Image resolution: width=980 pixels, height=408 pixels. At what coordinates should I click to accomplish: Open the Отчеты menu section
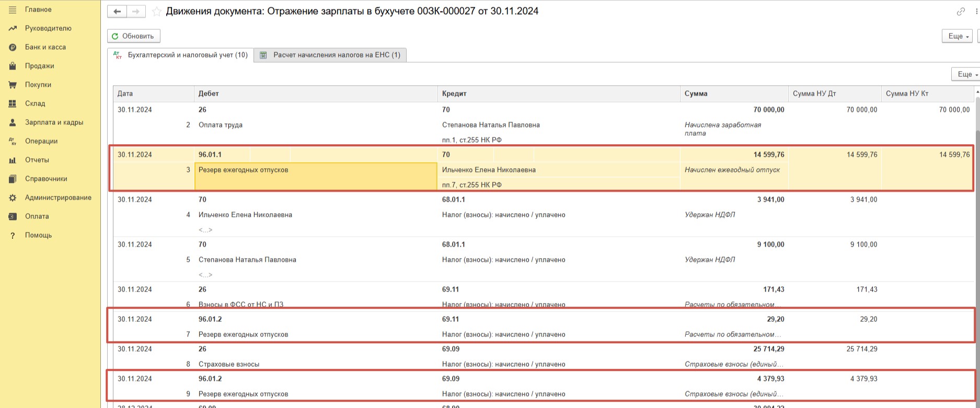pos(37,160)
